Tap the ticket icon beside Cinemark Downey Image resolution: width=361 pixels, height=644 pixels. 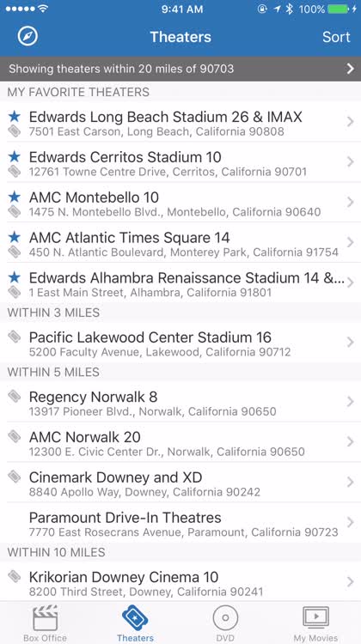15,477
